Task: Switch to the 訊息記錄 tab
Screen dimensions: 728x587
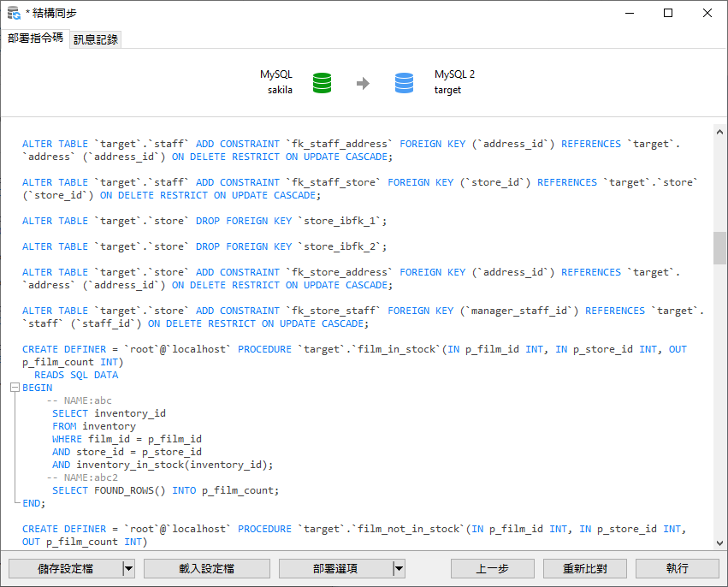Action: (x=95, y=39)
